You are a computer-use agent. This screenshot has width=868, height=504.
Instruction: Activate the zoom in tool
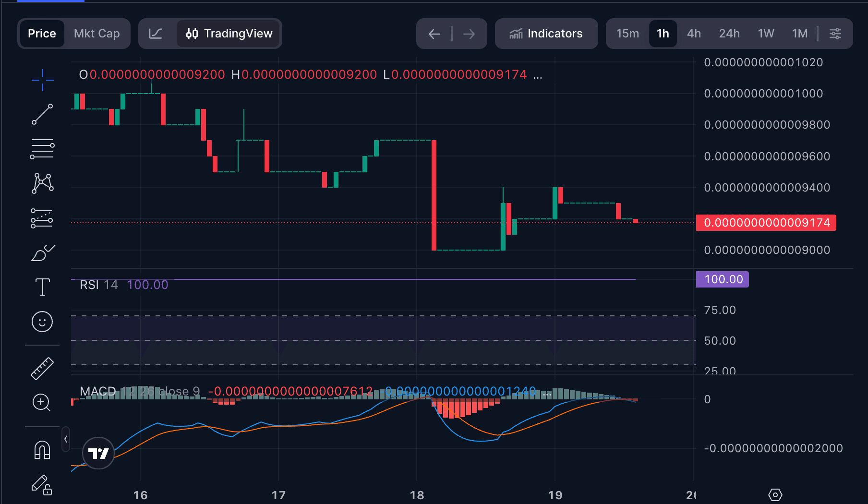(41, 402)
